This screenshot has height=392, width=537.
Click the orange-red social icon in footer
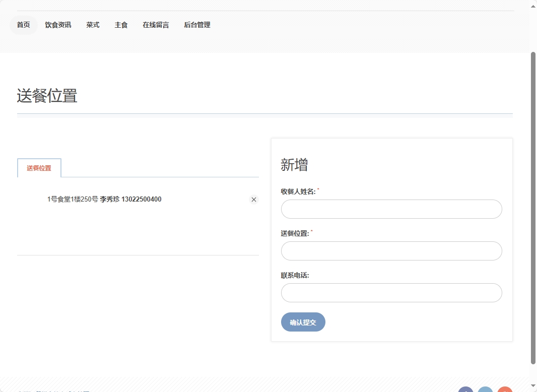(x=504, y=390)
